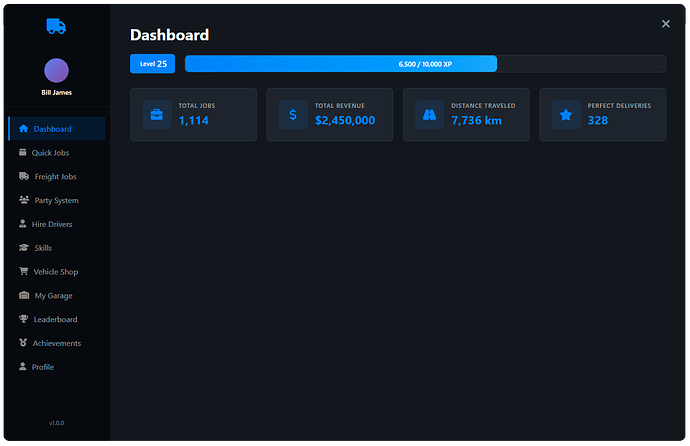Open Achievements label
Screen dimensions: 690x446
(57, 343)
